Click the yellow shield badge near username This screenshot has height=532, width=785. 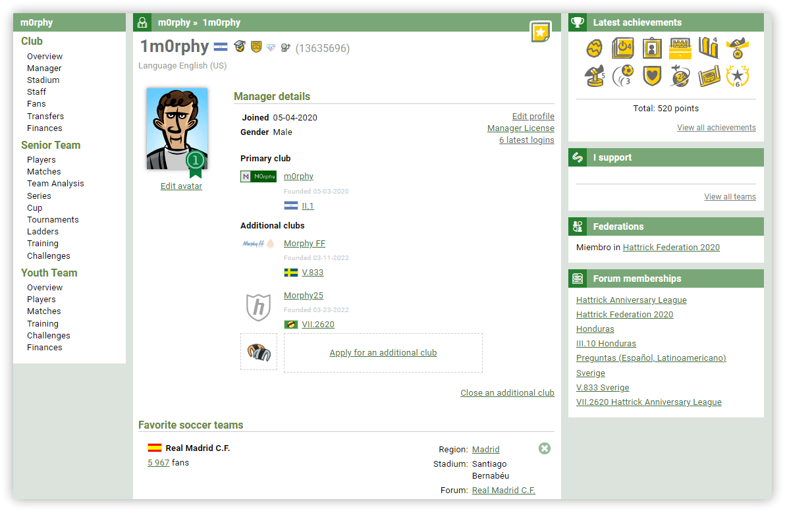pos(256,47)
